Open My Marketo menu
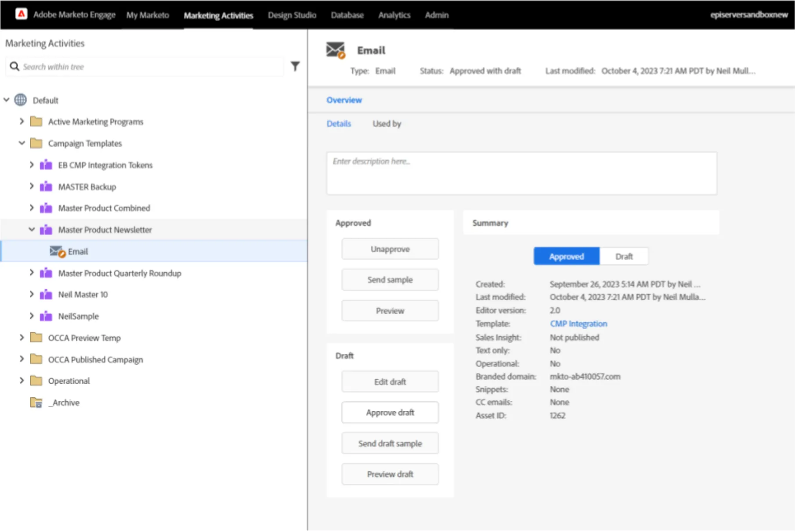Screen dimensions: 795x532 [x=148, y=15]
